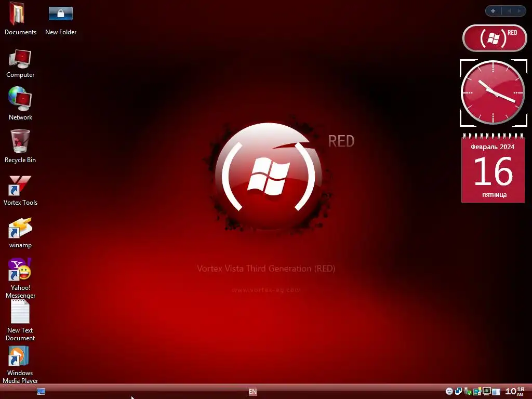Click the sidebar next page arrow
532x399 pixels.
519,11
